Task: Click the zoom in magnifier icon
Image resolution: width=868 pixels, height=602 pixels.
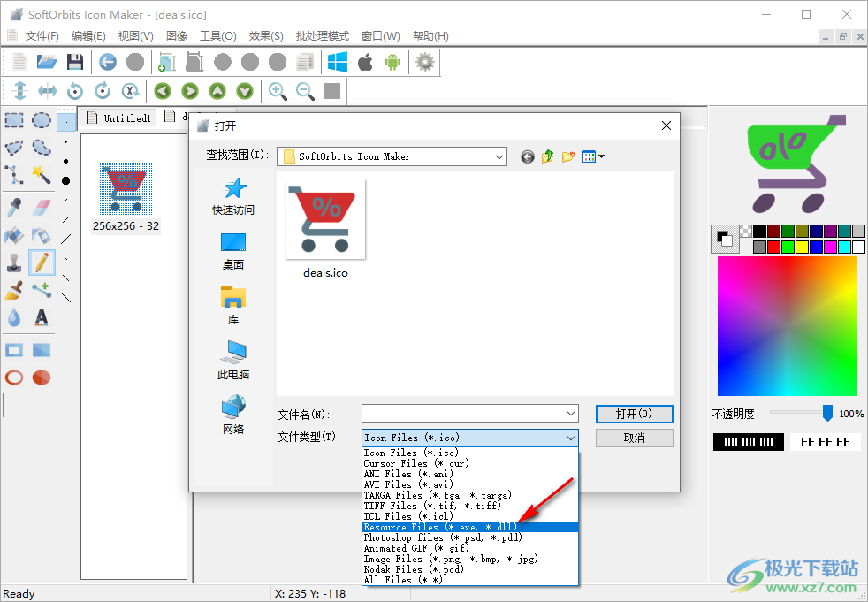Action: (x=278, y=91)
